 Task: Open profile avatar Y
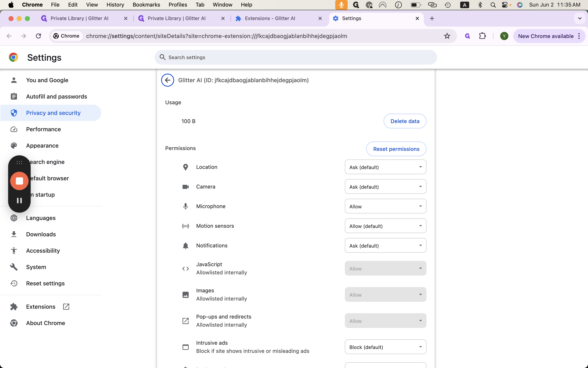pyautogui.click(x=504, y=36)
